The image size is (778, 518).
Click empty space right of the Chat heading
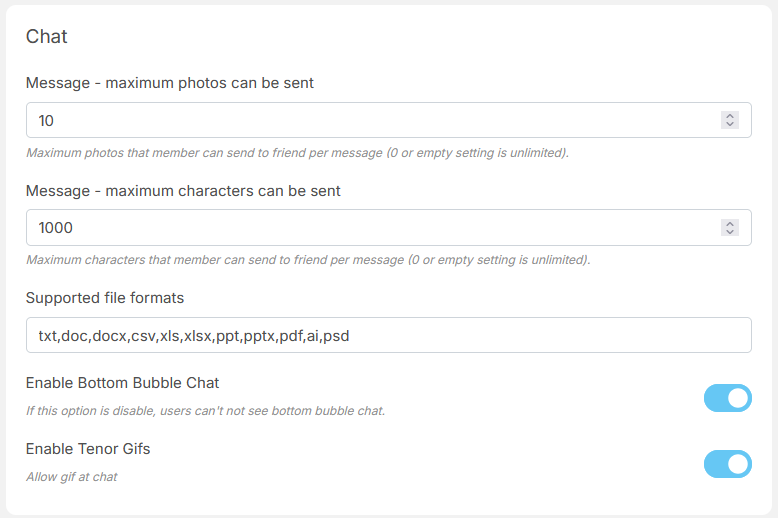400,37
